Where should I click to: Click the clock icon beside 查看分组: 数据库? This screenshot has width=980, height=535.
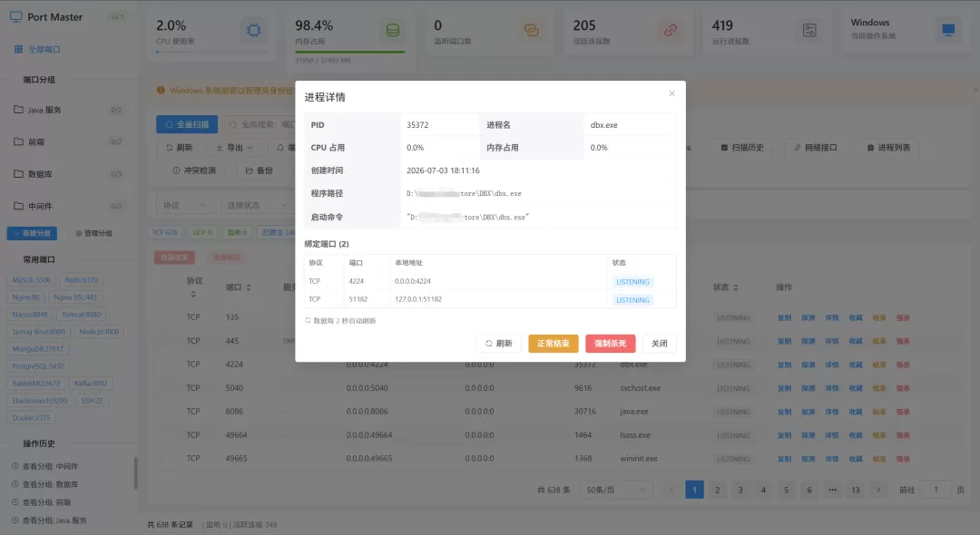pyautogui.click(x=15, y=484)
